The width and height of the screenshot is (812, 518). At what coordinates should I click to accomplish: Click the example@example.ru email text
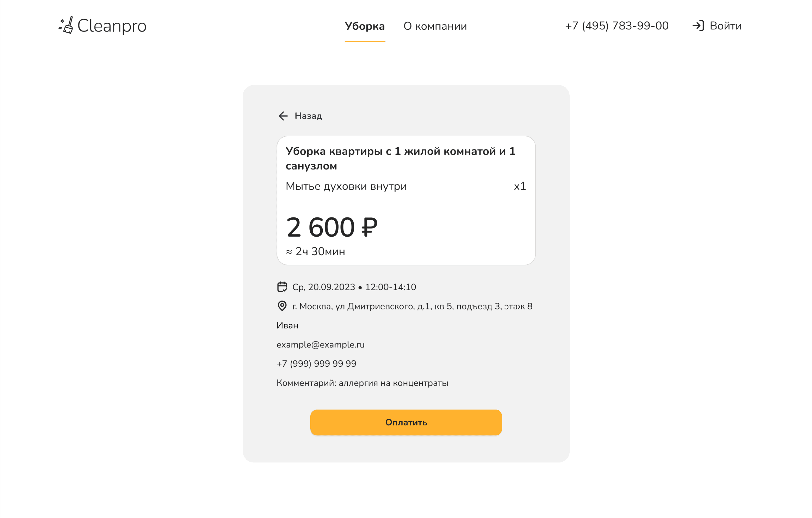point(320,345)
